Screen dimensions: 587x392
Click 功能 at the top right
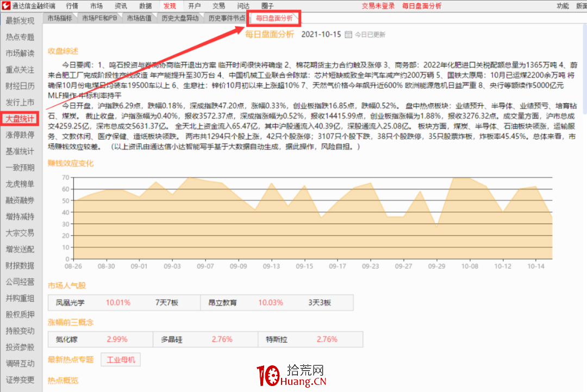[x=563, y=6]
